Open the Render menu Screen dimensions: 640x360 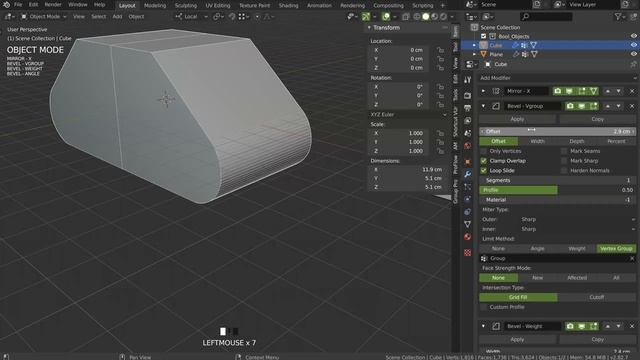pyautogui.click(x=53, y=5)
